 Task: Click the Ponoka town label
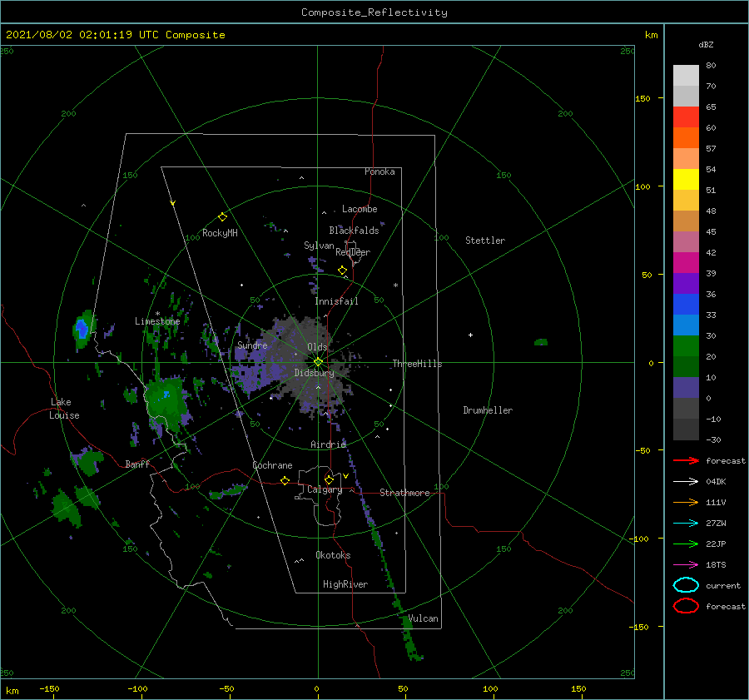(379, 171)
